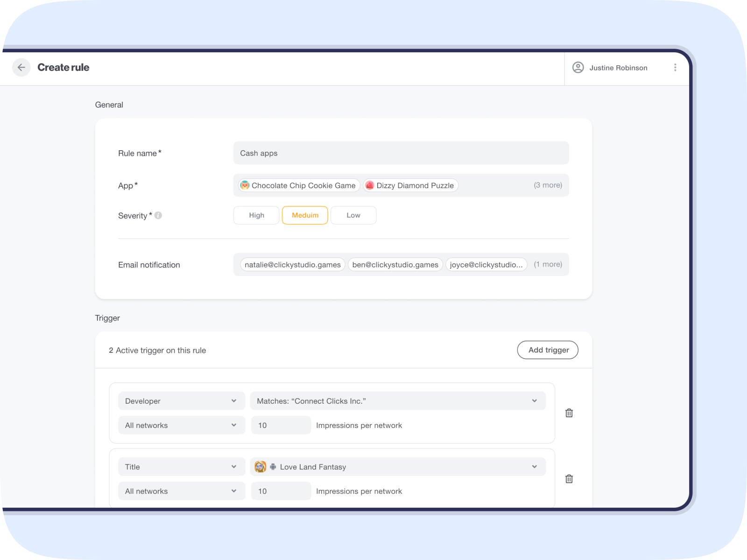Viewport: 747px width, 560px height.
Task: Click the Add trigger button
Action: pyautogui.click(x=548, y=350)
